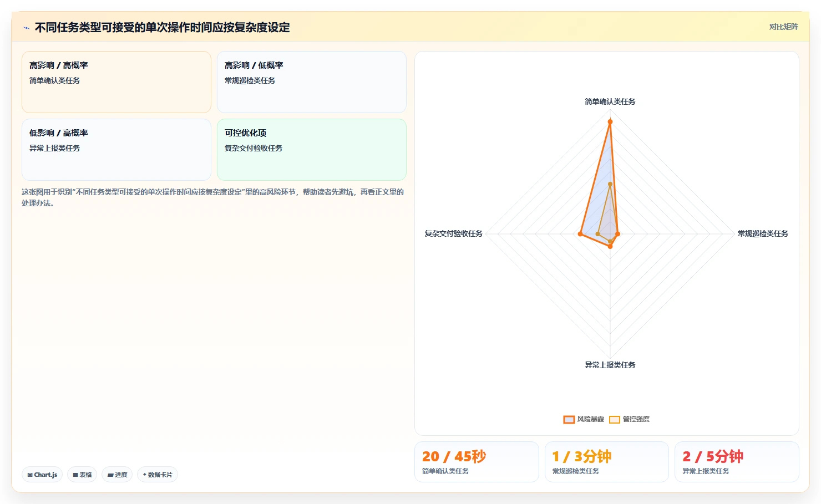Open the 2 / 5分钟 stat card
Image resolution: width=821 pixels, height=504 pixels.
click(x=737, y=462)
